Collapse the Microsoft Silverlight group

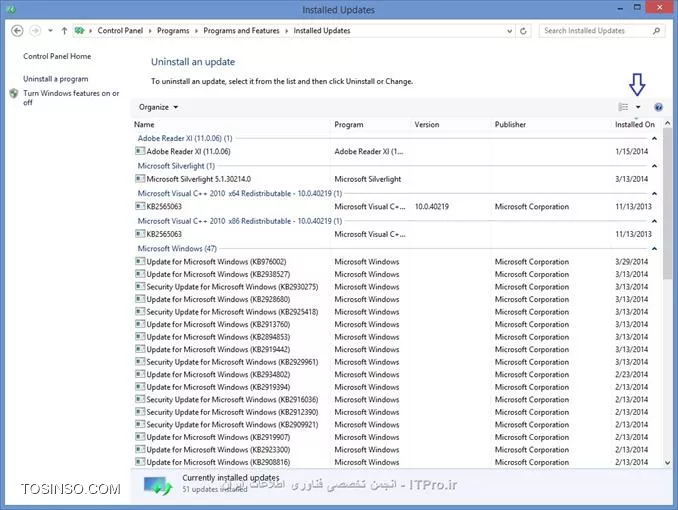tap(654, 166)
